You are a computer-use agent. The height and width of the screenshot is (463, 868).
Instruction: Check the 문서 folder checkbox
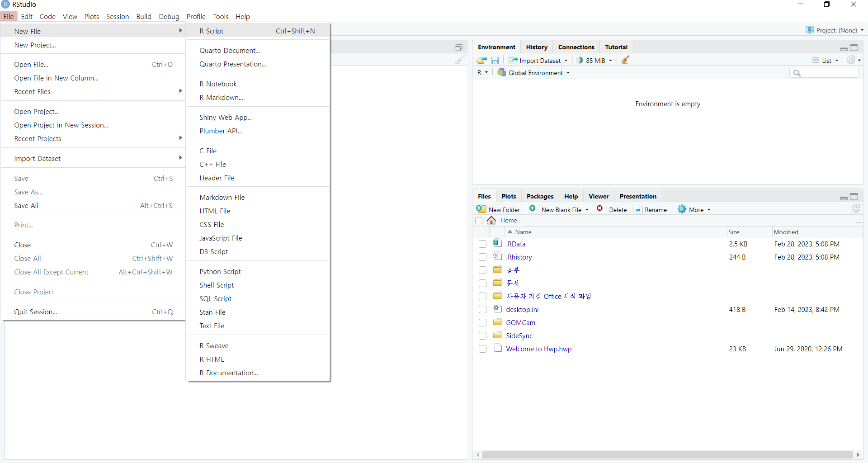point(482,283)
